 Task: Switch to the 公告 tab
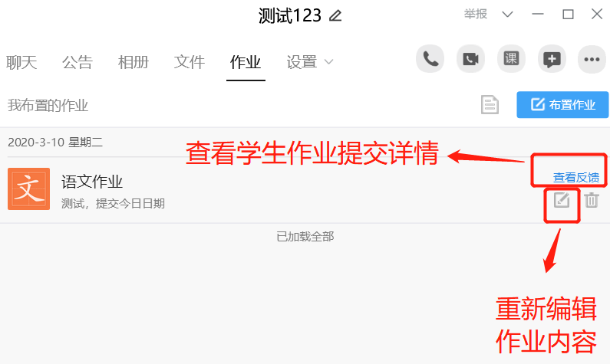(x=77, y=62)
